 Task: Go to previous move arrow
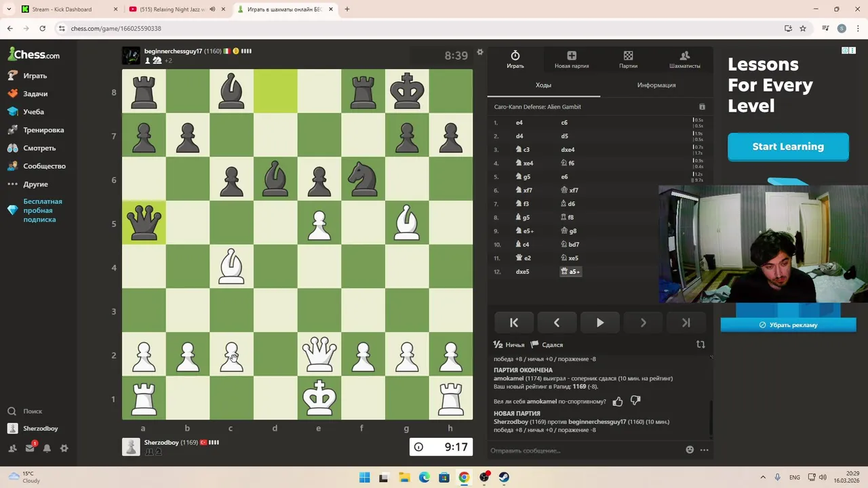[557, 323]
